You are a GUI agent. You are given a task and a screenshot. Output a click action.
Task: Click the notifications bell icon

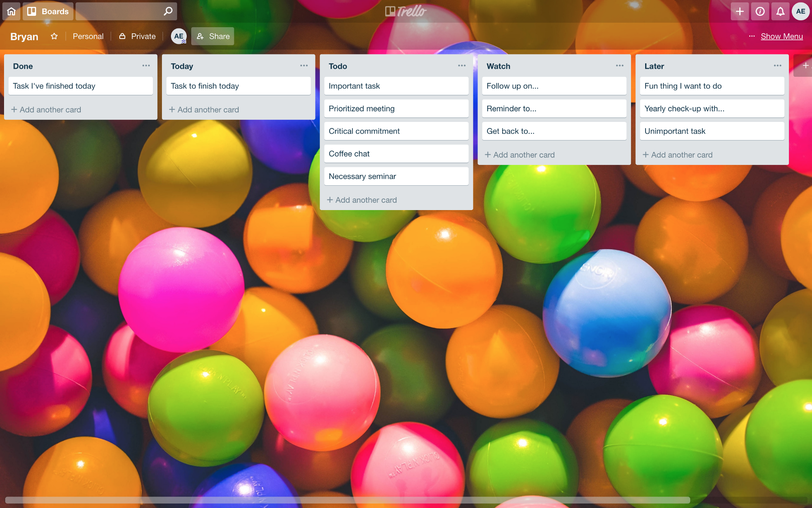click(780, 11)
